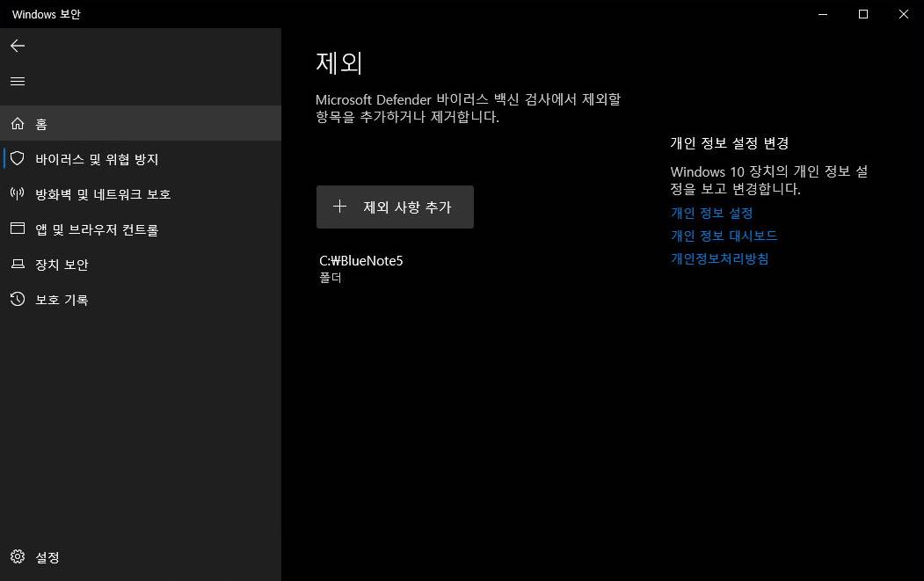Click the app and browser control window icon
Viewport: 924px width, 581px height.
(x=18, y=229)
